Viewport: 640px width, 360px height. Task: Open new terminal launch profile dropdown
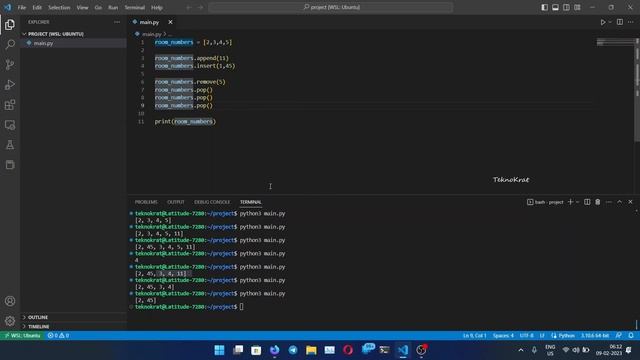coord(578,202)
